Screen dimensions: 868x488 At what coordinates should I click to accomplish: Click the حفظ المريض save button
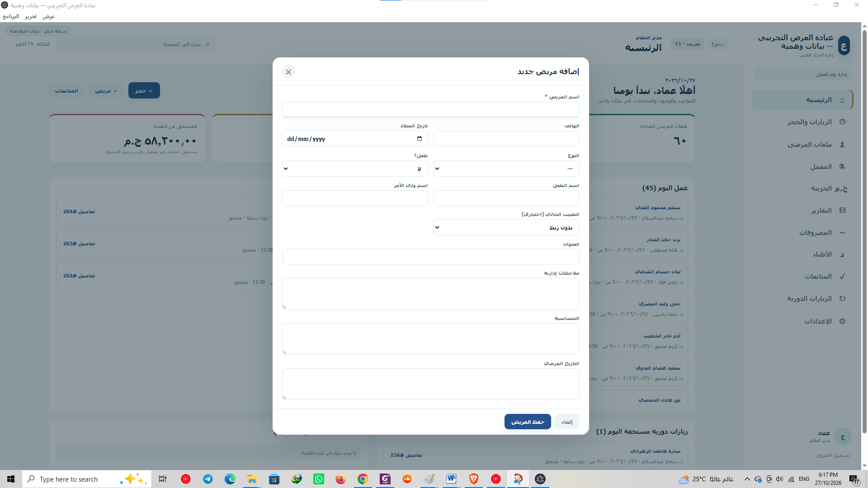pos(528,422)
